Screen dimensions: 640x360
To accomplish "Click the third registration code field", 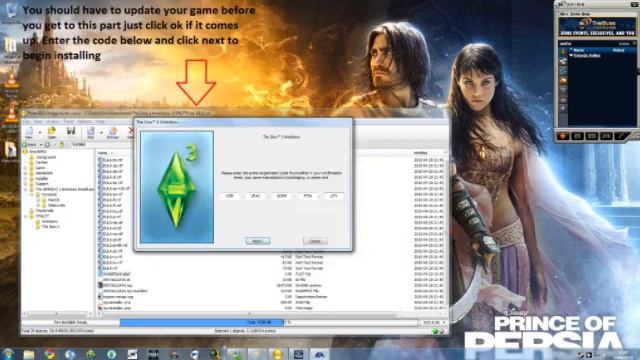I will (282, 196).
